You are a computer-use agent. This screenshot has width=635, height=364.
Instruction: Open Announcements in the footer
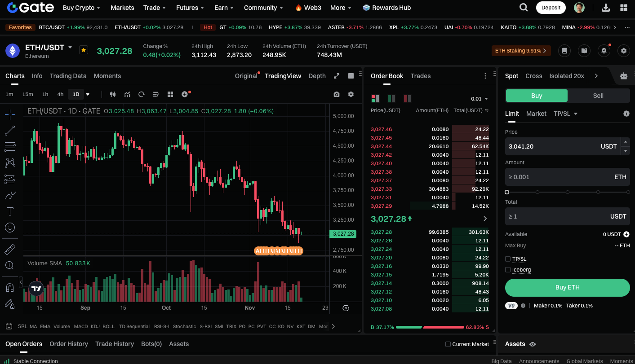tap(539, 361)
